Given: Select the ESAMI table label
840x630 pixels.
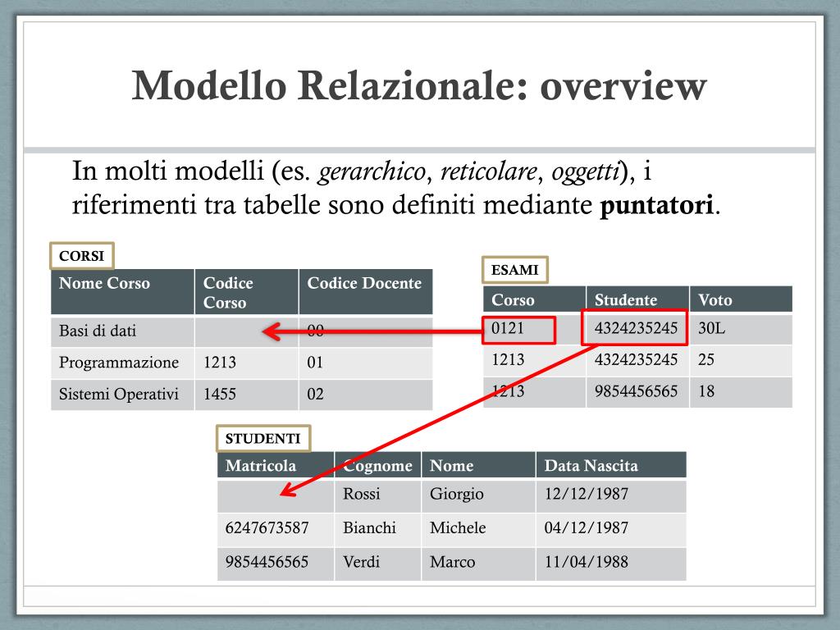Looking at the screenshot, I should coord(515,270).
